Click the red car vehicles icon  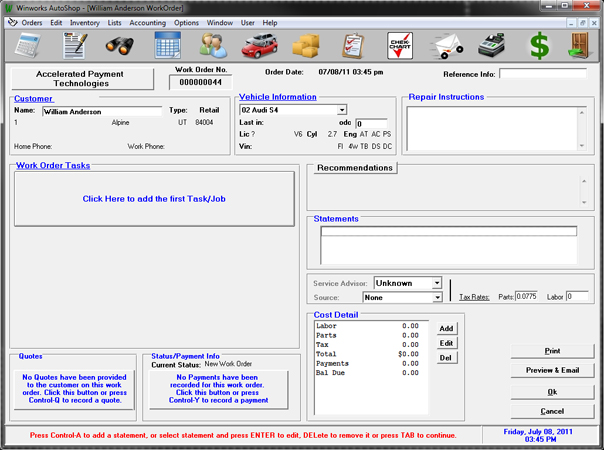[260, 46]
